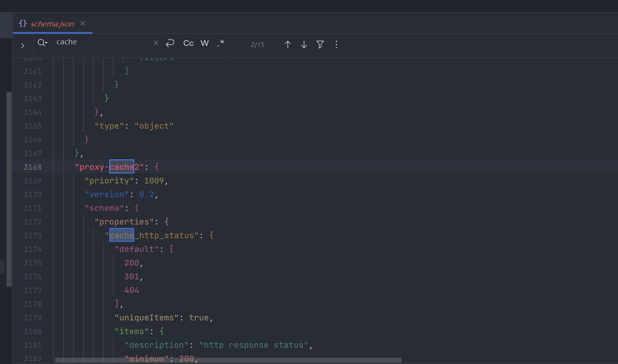Click line number 3171 in the gutter

pyautogui.click(x=33, y=208)
